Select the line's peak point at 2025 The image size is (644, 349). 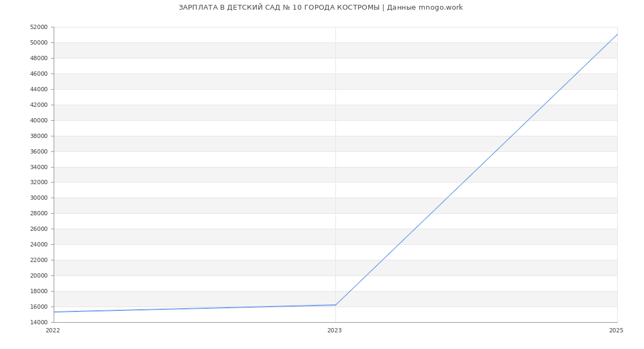[617, 34]
